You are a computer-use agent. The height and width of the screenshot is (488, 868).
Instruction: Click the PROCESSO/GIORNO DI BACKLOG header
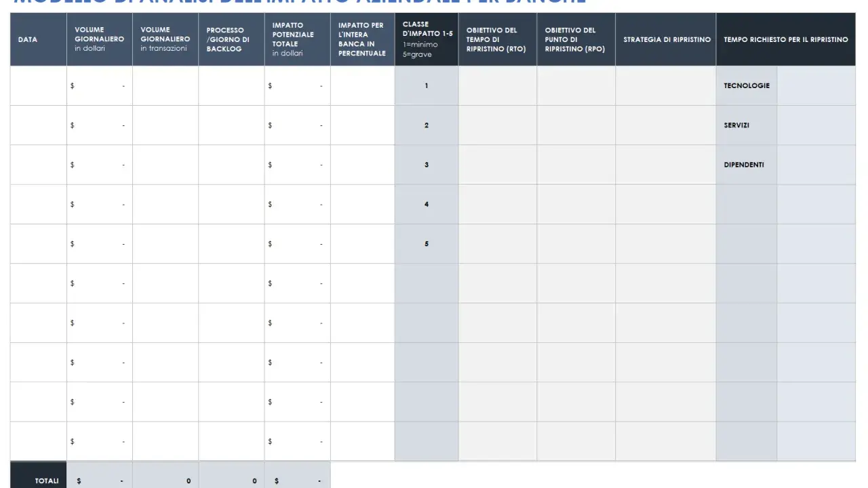231,39
